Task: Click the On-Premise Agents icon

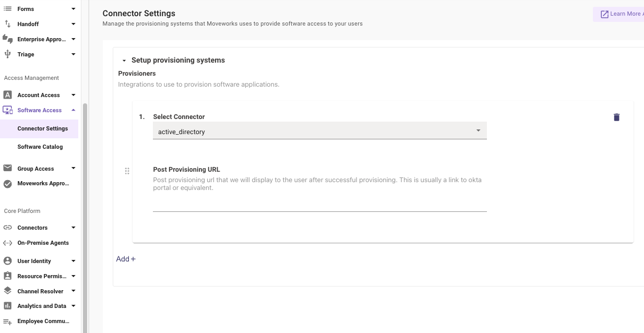Action: click(8, 243)
